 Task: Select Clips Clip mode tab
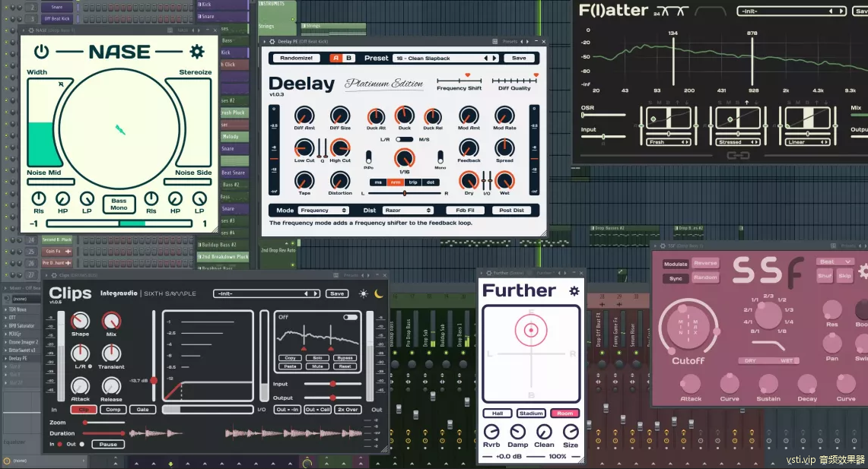pyautogui.click(x=84, y=410)
